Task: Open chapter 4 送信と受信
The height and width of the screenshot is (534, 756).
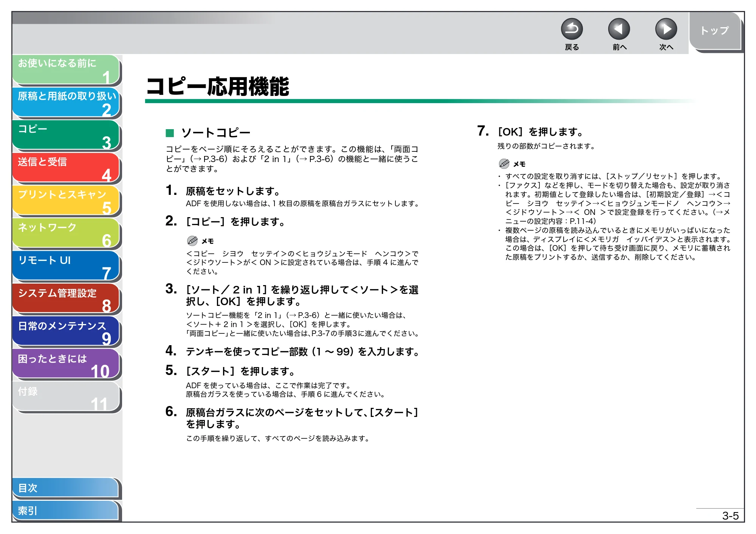Action: [x=66, y=168]
